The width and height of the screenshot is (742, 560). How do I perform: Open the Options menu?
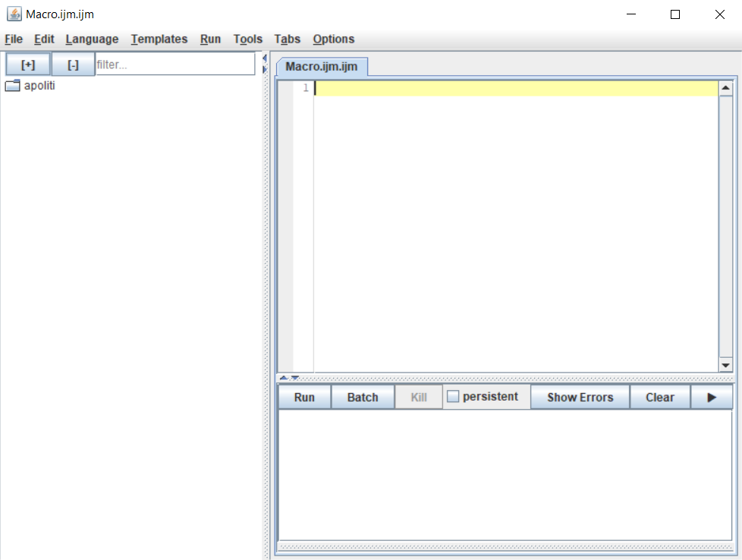333,39
